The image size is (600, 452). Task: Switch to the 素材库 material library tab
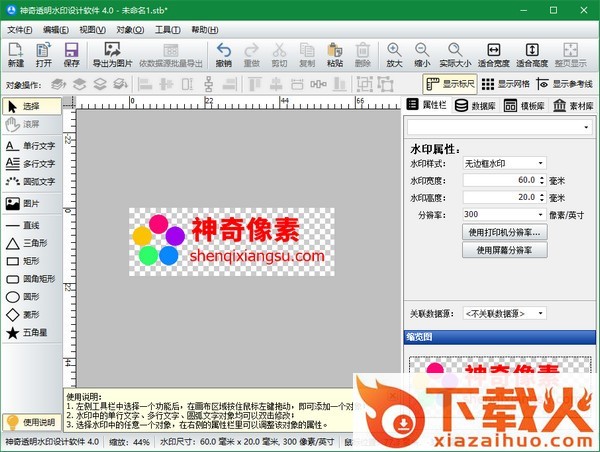(574, 105)
